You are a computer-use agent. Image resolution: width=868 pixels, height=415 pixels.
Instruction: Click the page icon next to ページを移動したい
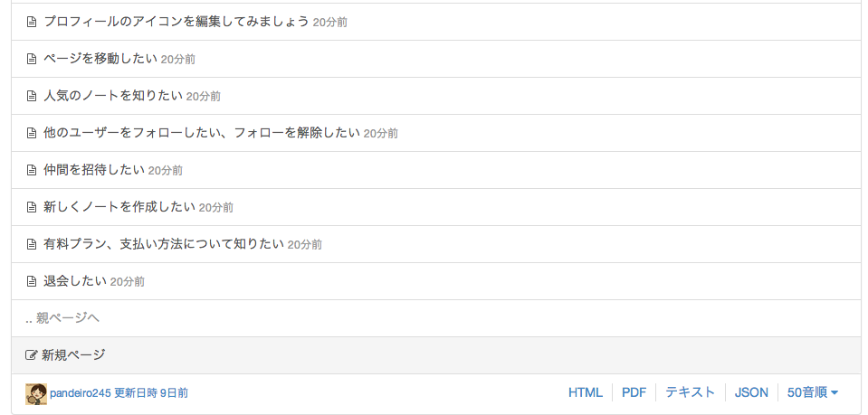[32, 59]
